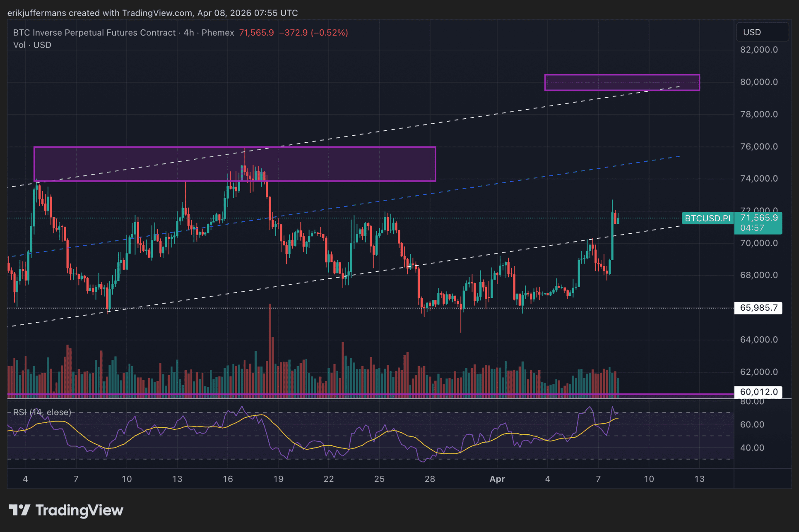Screen dimensions: 799x532
Task: Click the 65,985.7 horizontal level label
Action: tap(758, 308)
